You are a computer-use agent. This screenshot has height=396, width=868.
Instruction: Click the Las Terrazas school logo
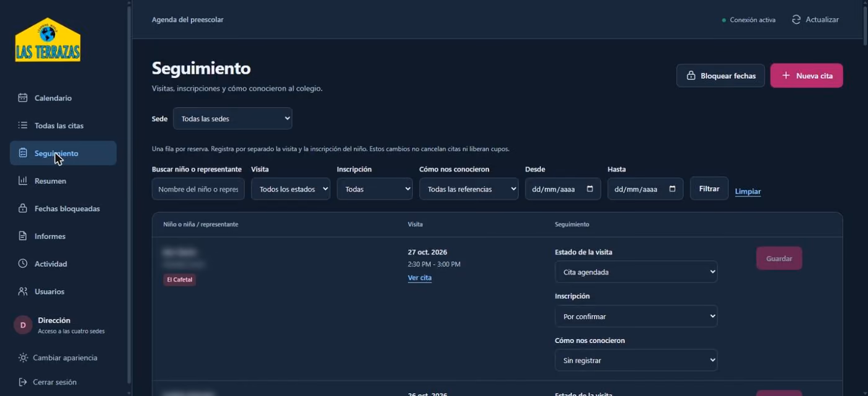point(48,40)
